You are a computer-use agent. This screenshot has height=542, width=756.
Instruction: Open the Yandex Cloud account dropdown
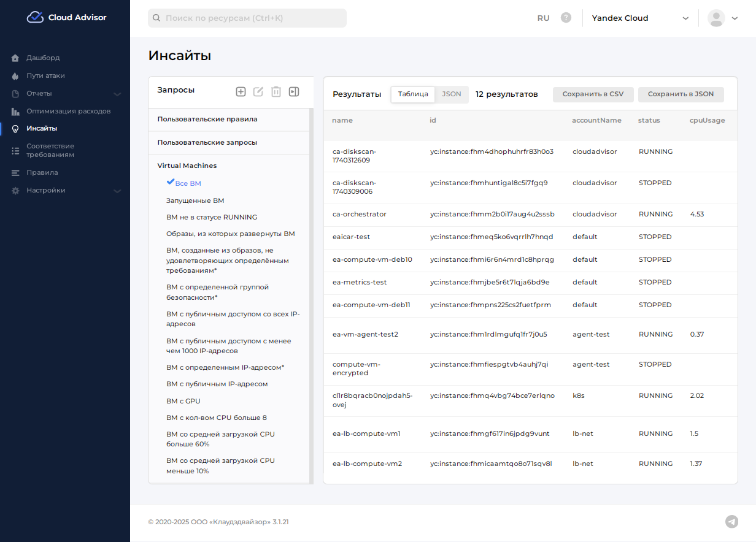640,18
